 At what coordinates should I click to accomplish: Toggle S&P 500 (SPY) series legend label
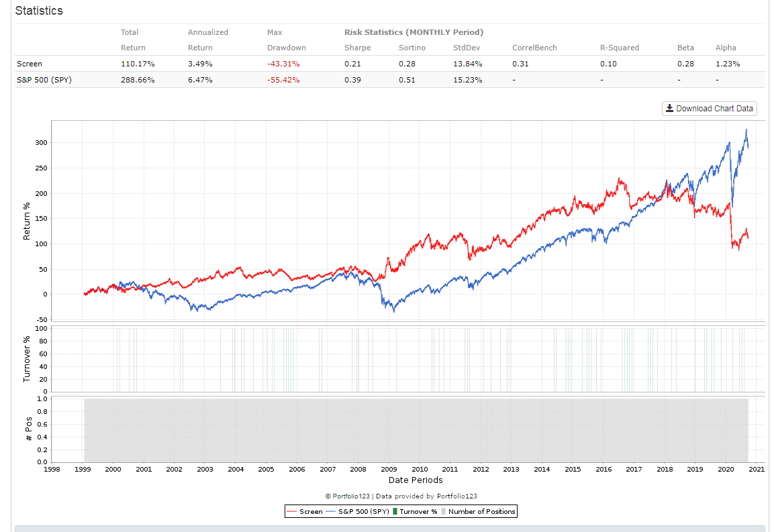tap(364, 512)
